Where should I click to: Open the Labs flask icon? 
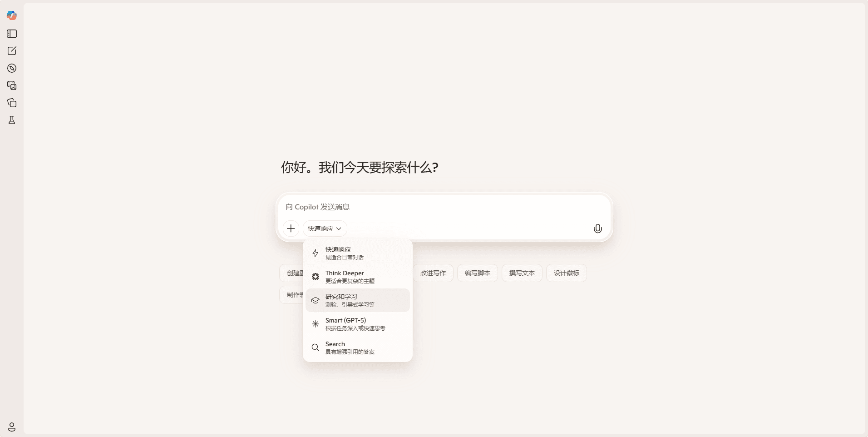12,120
